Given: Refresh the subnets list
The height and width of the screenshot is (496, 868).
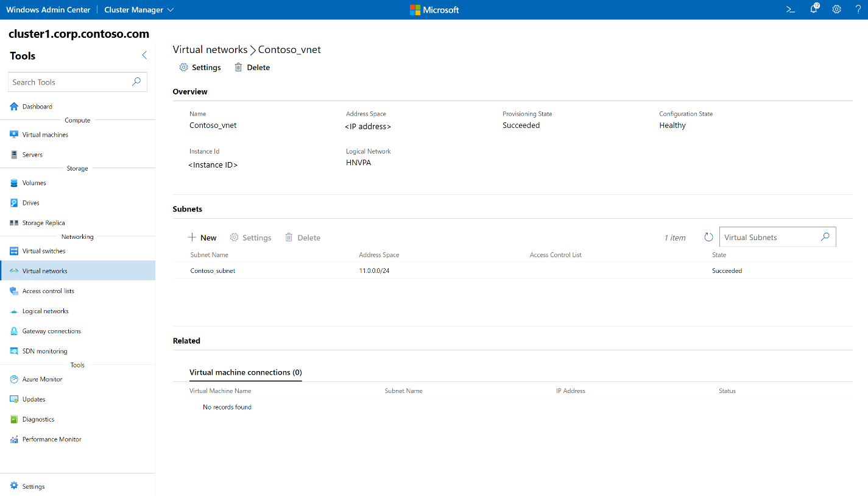Looking at the screenshot, I should coord(708,237).
